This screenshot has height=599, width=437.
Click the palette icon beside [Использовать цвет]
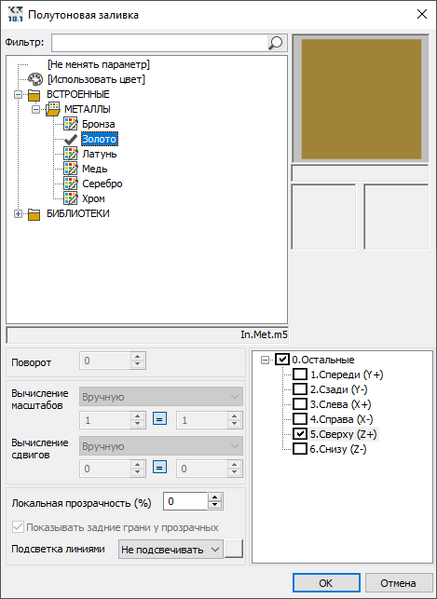pyautogui.click(x=35, y=79)
